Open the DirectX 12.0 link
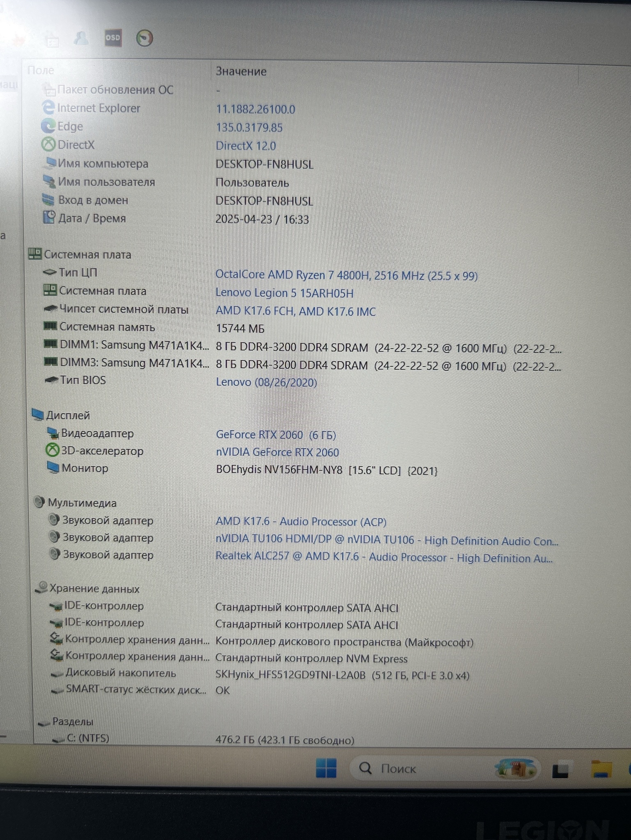This screenshot has height=840, width=631. tap(246, 146)
